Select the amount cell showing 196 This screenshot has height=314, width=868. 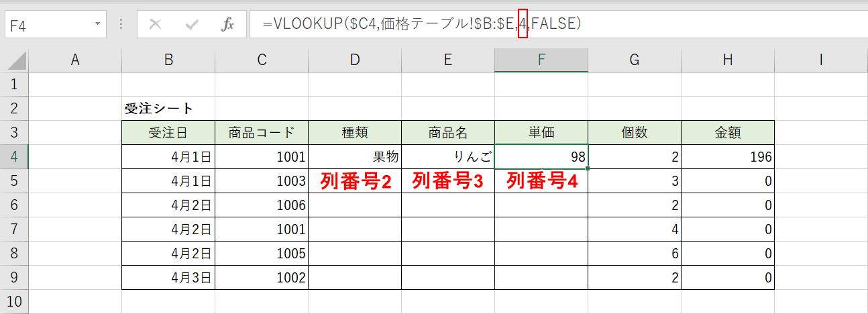[728, 157]
